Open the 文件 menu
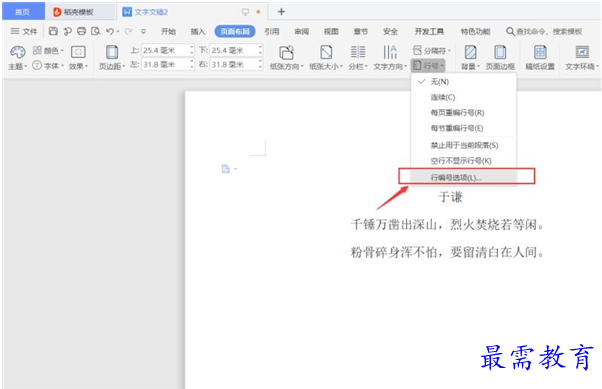602x389 pixels. pos(24,31)
